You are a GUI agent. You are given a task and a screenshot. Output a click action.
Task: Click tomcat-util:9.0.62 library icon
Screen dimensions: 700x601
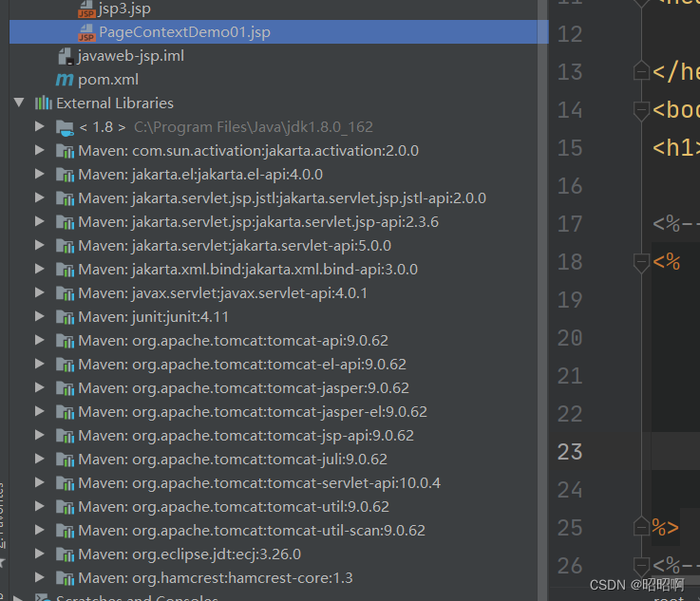(66, 507)
